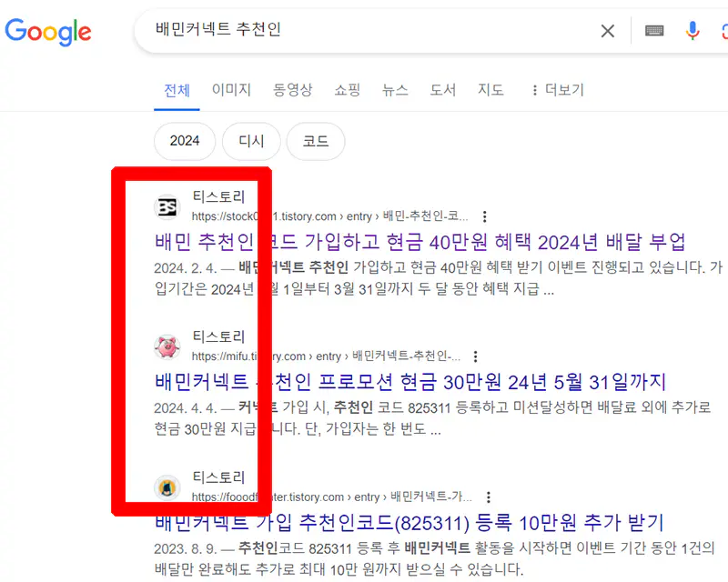The image size is (728, 582).
Task: Click the mifu.tistory.com URL breadcrumb
Action: 326,356
